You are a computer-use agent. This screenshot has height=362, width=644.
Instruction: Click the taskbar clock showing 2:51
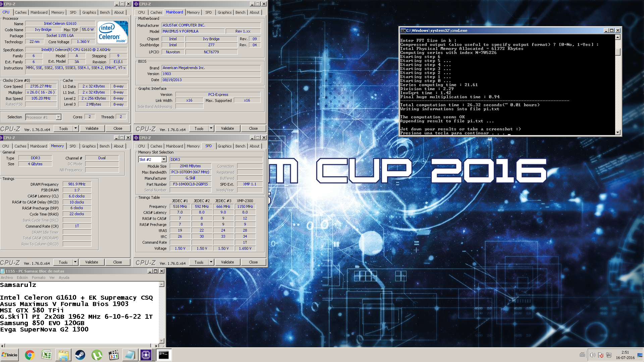click(625, 352)
